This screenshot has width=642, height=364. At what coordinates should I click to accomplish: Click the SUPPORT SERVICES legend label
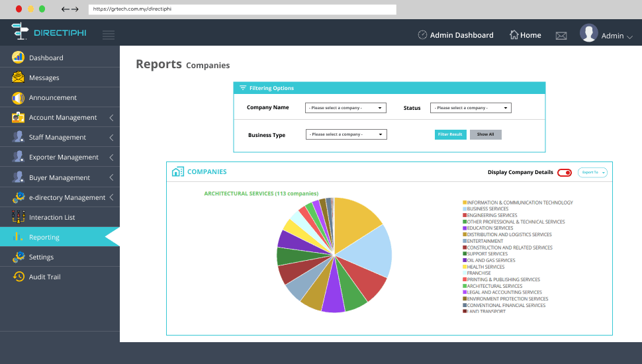(x=487, y=254)
